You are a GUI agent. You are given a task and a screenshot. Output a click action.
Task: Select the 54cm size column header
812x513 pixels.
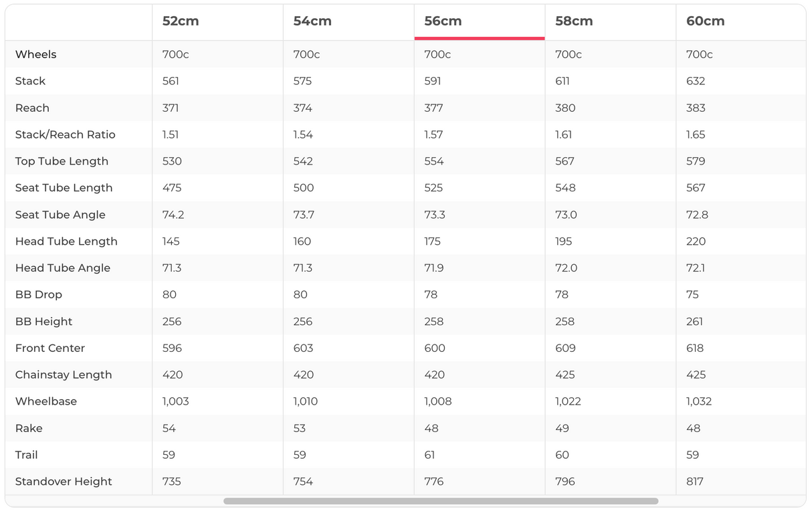pos(312,21)
